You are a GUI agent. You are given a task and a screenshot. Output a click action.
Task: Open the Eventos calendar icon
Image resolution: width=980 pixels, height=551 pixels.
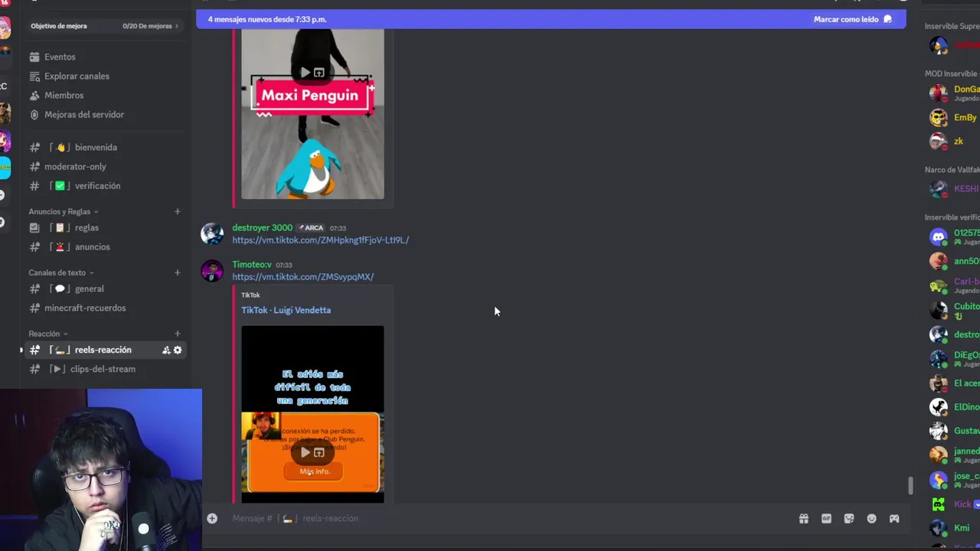34,57
